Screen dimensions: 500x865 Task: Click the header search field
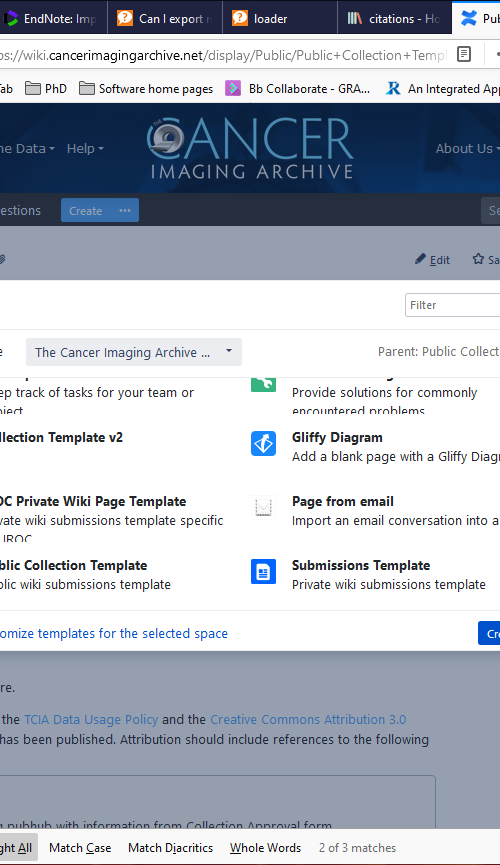click(491, 210)
